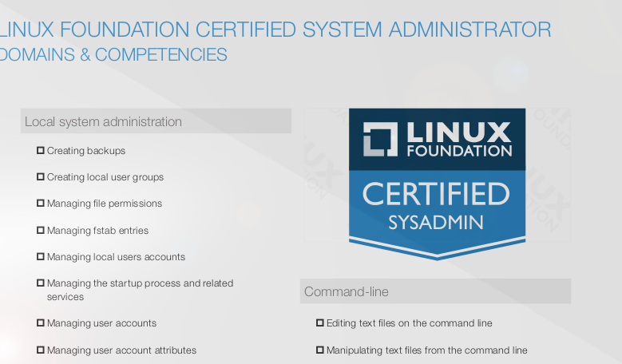Tick the Managing user accounts checkbox

click(41, 322)
